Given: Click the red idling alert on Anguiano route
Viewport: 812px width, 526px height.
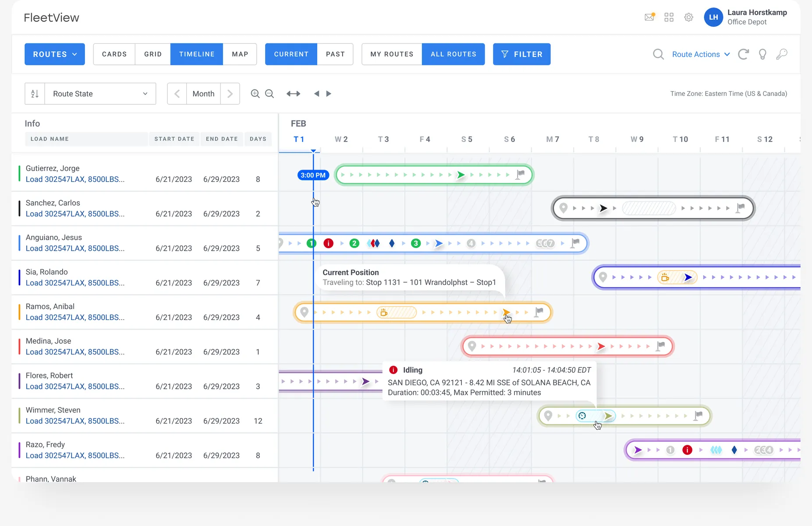Looking at the screenshot, I should pyautogui.click(x=328, y=243).
